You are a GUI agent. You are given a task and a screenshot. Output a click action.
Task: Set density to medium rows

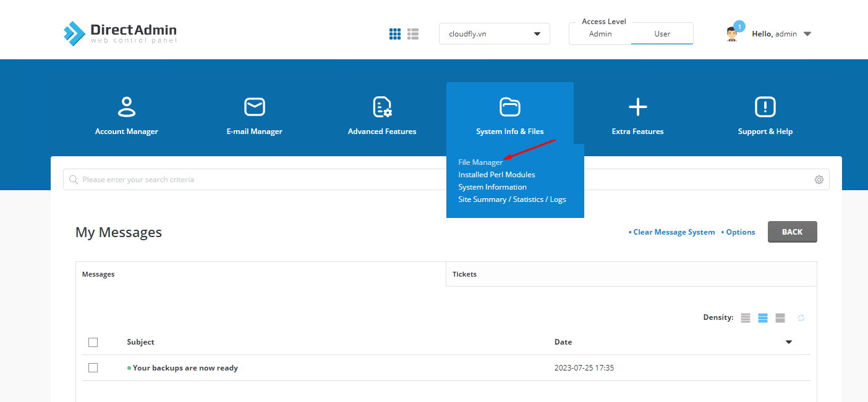[x=763, y=318]
